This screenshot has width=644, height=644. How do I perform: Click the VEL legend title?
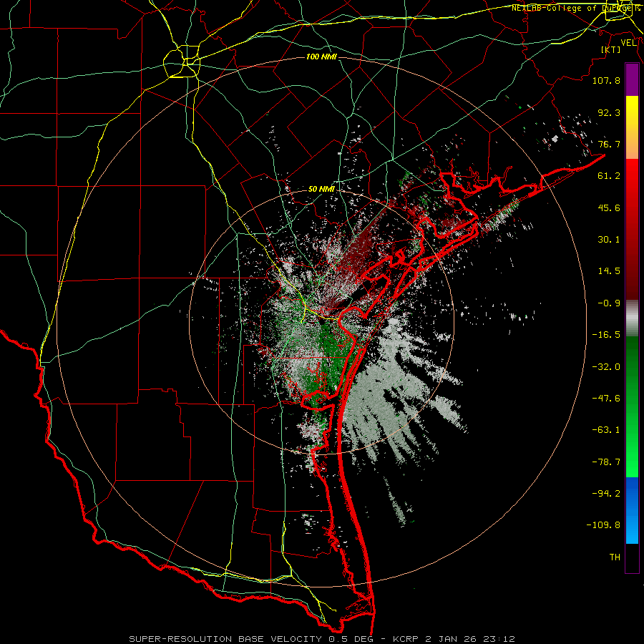pyautogui.click(x=628, y=43)
